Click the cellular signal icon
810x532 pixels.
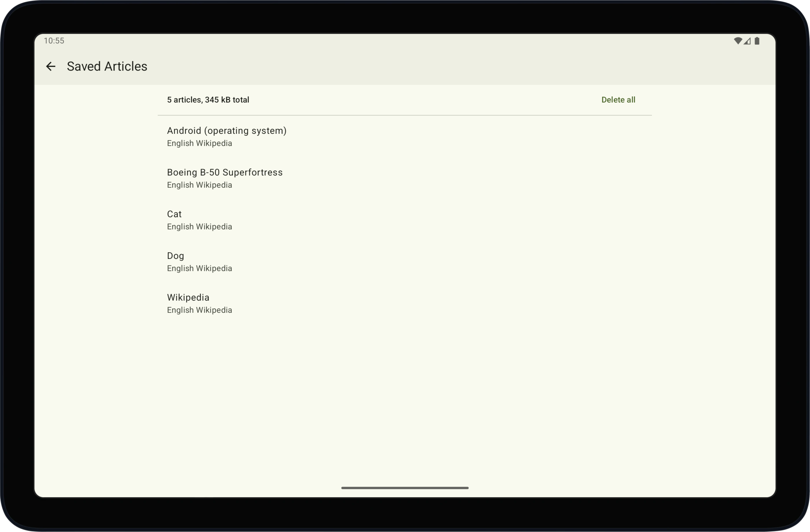coord(747,41)
